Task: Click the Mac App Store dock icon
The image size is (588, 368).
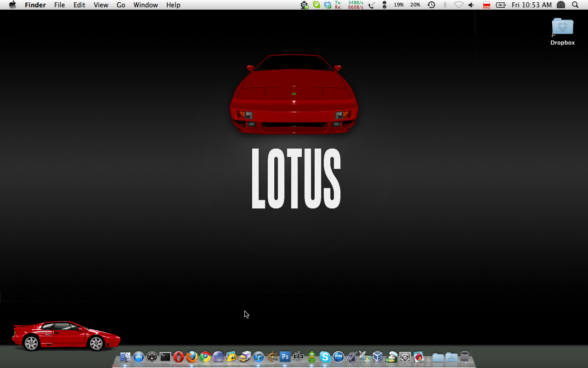Action: pyautogui.click(x=139, y=357)
